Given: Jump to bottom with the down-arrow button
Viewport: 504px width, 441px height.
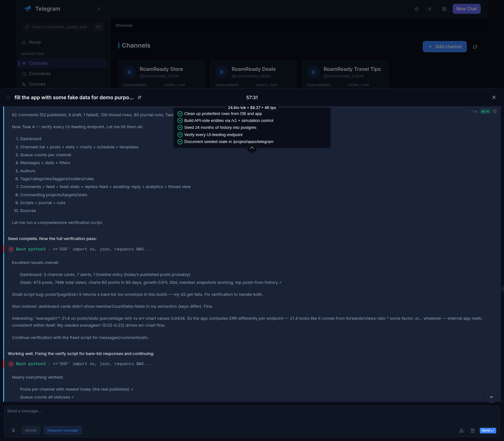Looking at the screenshot, I should (491, 397).
